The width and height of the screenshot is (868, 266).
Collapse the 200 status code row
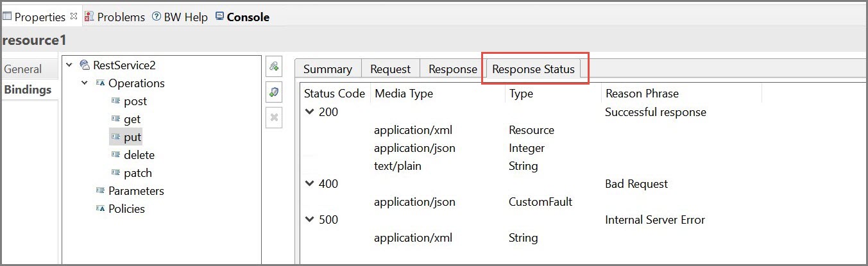[310, 112]
